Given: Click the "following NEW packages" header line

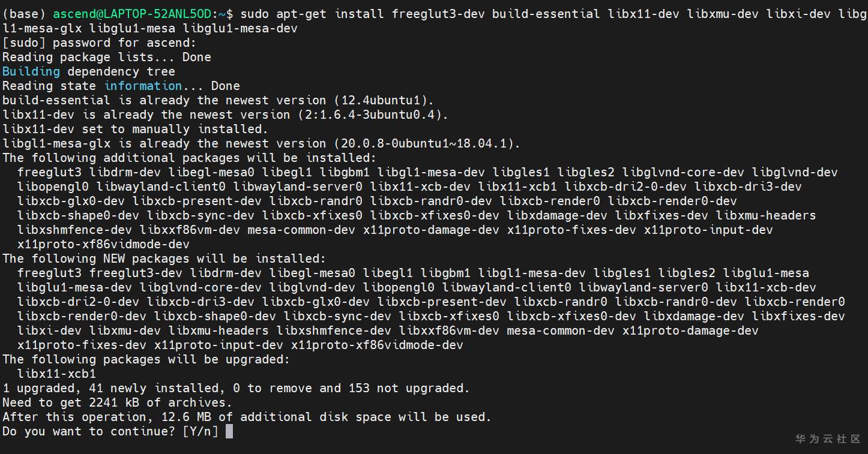Looking at the screenshot, I should [x=164, y=258].
